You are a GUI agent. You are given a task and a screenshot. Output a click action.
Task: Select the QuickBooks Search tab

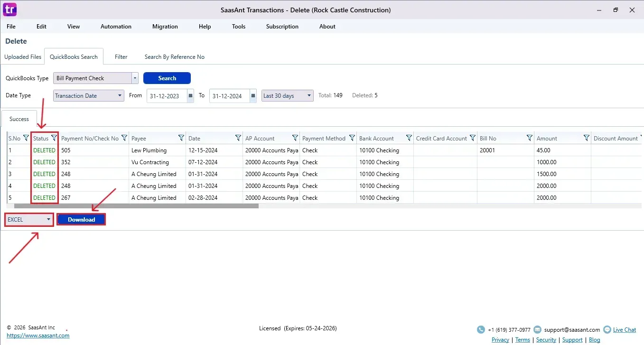pos(74,56)
